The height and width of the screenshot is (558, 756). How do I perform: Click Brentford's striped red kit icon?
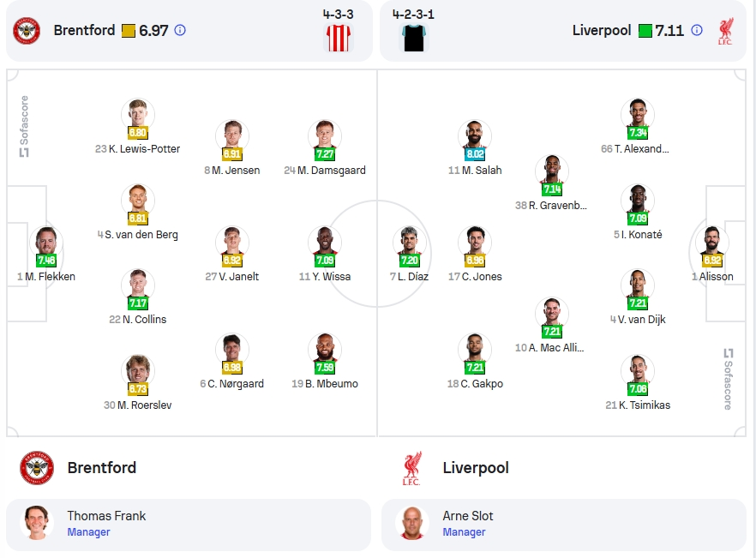pyautogui.click(x=339, y=38)
